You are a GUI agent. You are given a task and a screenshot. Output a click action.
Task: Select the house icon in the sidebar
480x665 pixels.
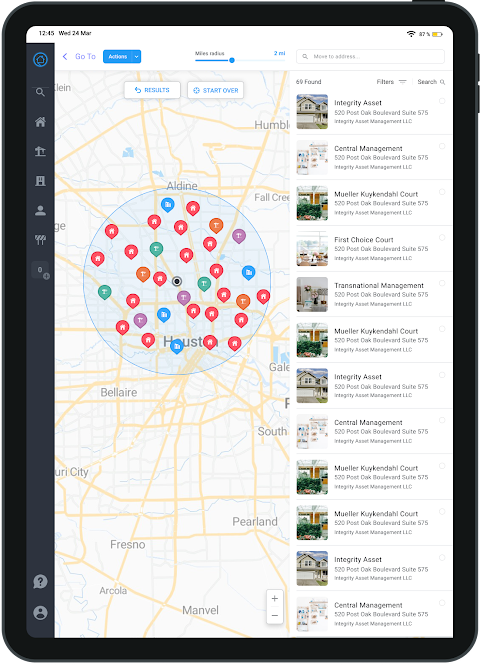(40, 122)
